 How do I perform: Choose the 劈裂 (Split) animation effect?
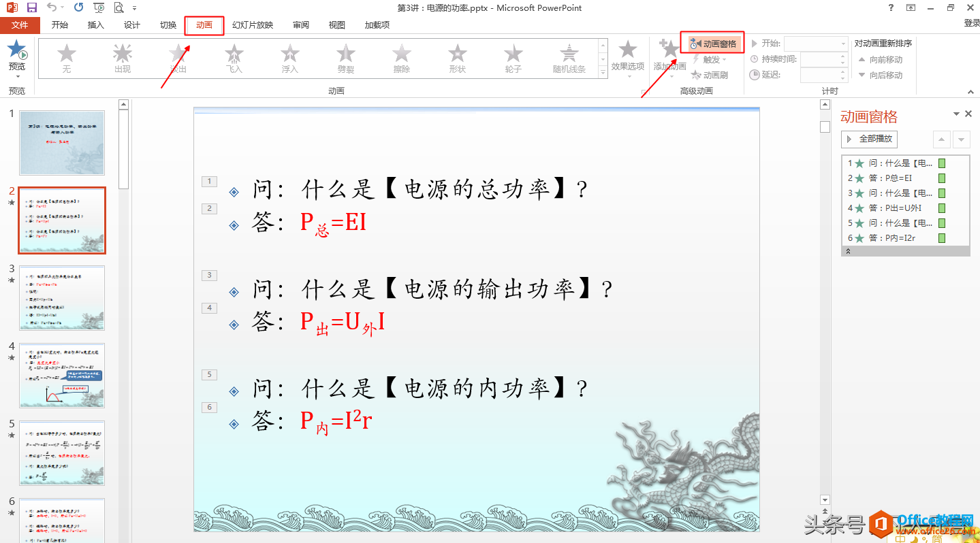click(346, 59)
